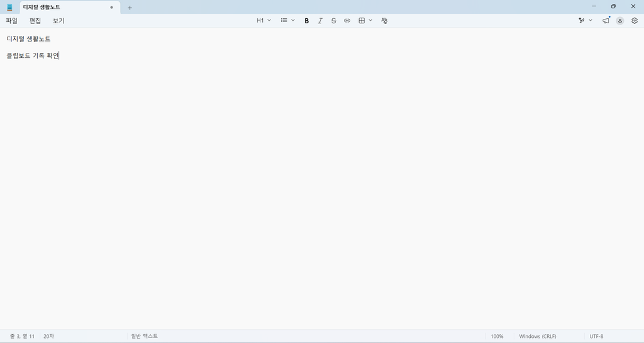
Task: Open Notepad settings gear
Action: click(x=635, y=21)
